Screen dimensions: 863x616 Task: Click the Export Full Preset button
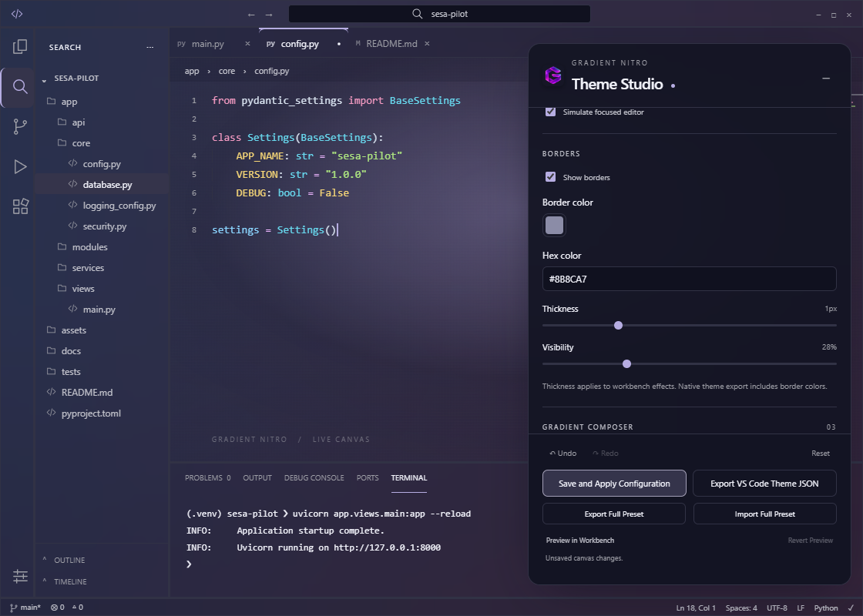click(x=614, y=514)
